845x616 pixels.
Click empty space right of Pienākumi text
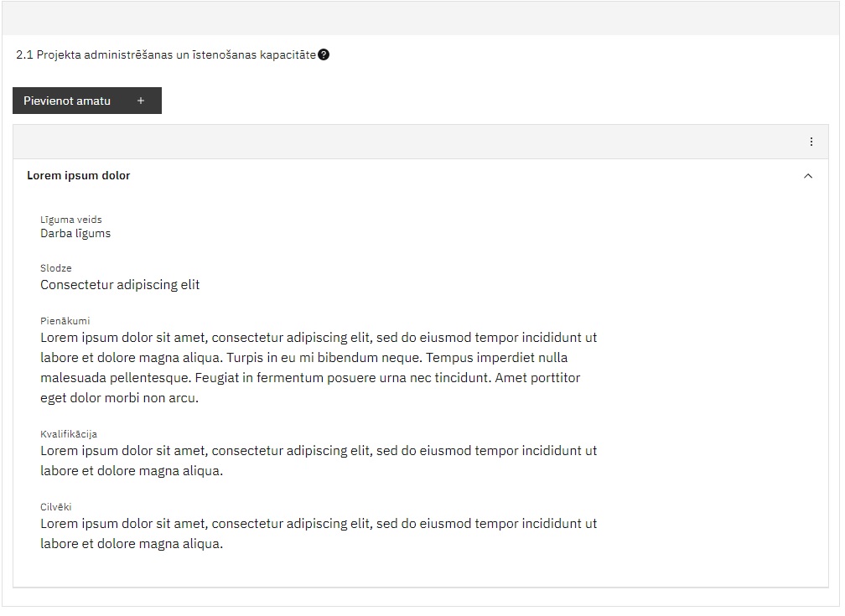pos(712,368)
